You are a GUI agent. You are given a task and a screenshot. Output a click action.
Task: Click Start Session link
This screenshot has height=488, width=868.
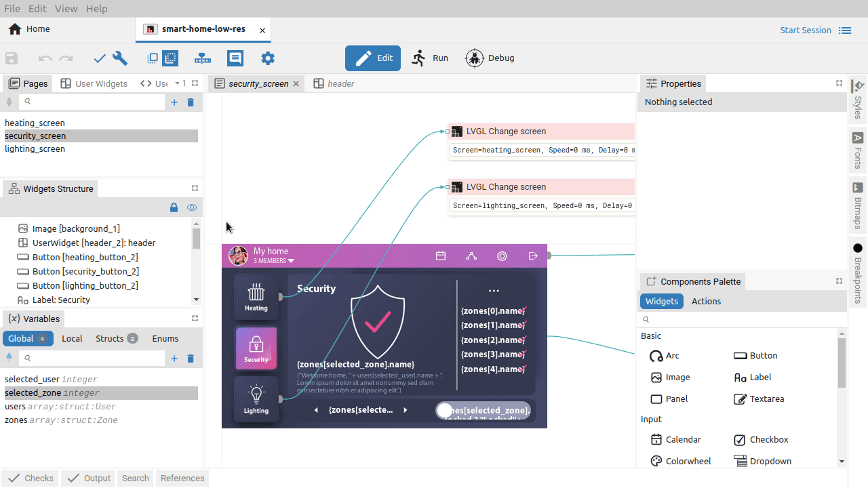tap(806, 30)
